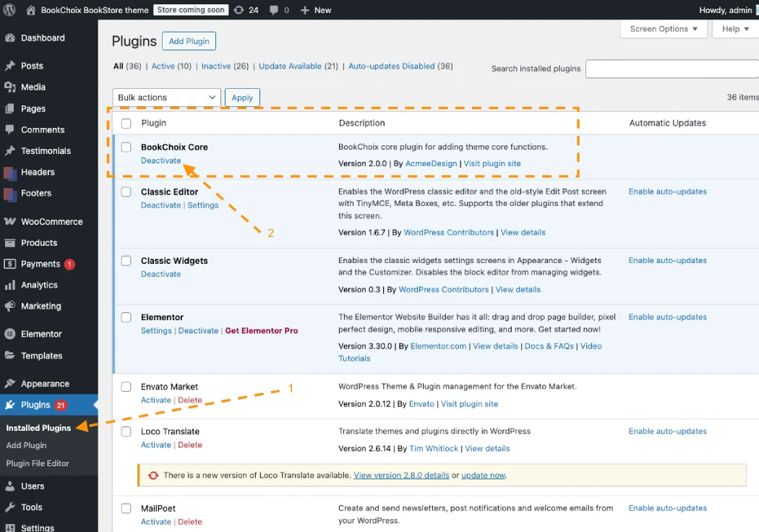Click the Templates folder icon
The image size is (759, 532).
[x=9, y=356]
